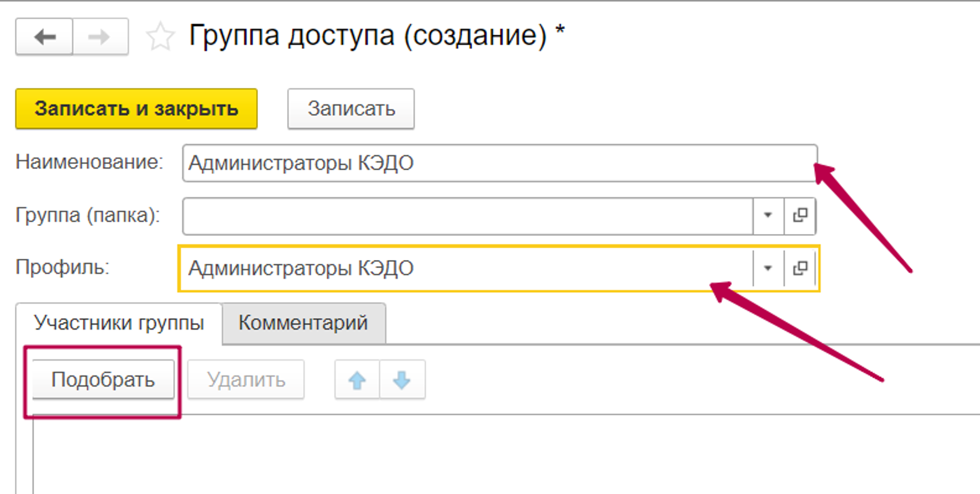Screen dimensions: 980x494
Task: Expand the Профиль dropdown arrow
Action: (x=768, y=269)
